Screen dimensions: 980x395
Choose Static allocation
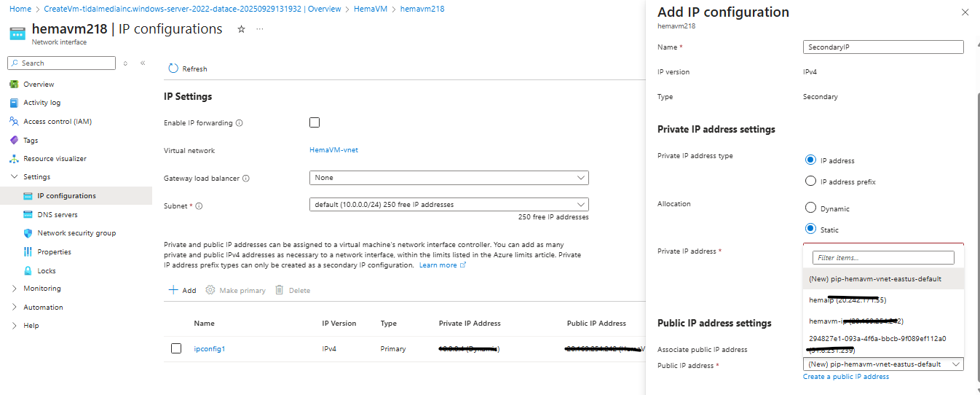pyautogui.click(x=810, y=229)
